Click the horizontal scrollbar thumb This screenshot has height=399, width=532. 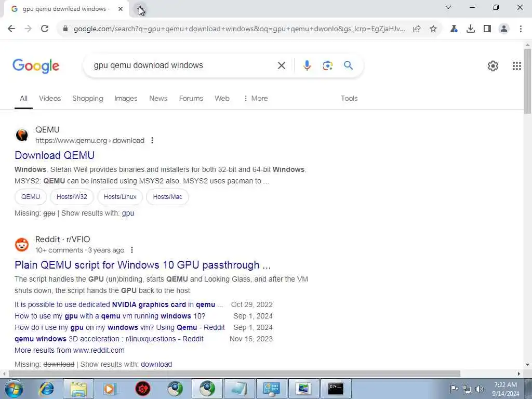pyautogui.click(x=234, y=374)
